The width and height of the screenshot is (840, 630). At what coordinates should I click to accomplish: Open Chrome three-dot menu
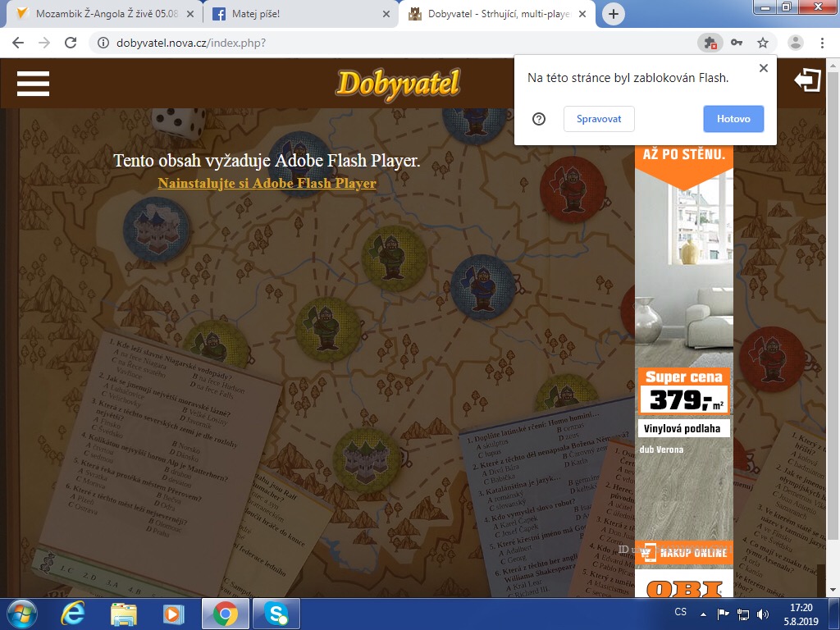(822, 43)
